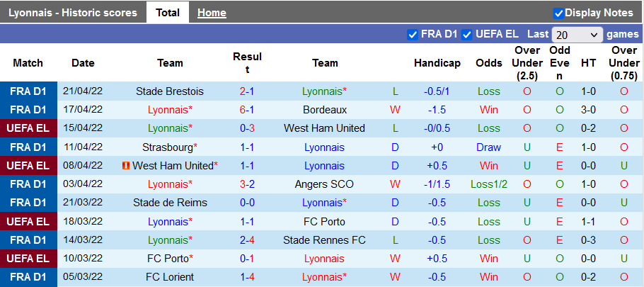Click West Ham United in the 15/04/22 row
The image size is (644, 287).
click(324, 128)
